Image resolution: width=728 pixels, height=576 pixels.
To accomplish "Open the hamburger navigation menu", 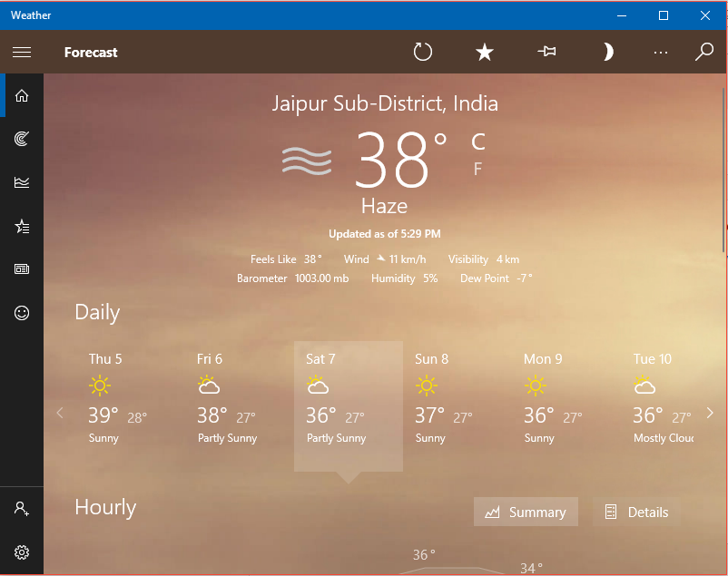I will [22, 52].
